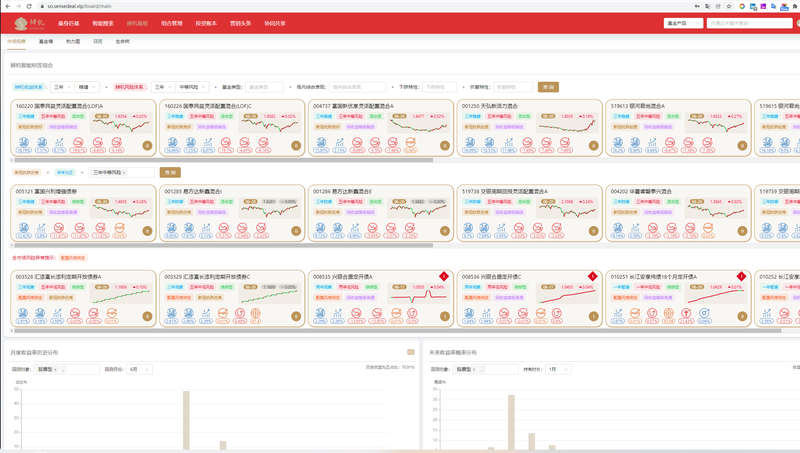Viewport: 800px width, 453px height.
Task: Click the browser address bar URL
Action: [x=79, y=6]
